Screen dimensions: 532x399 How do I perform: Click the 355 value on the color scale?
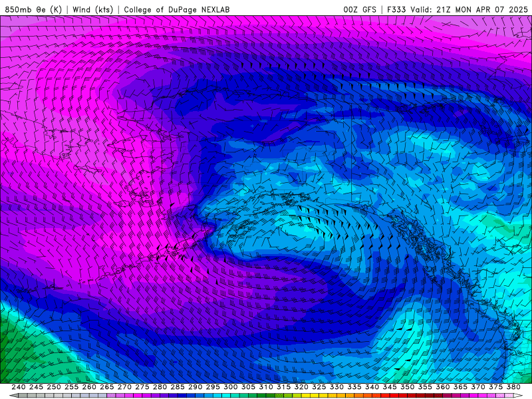425,387
